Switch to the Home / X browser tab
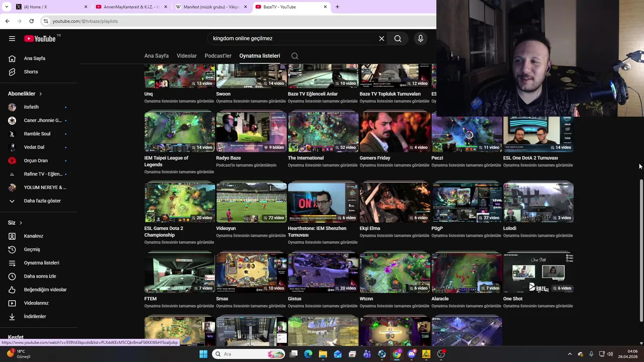The image size is (644, 362). click(50, 7)
